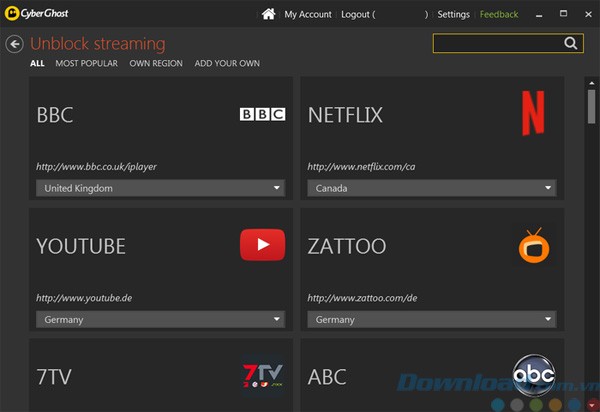Select the OWN REGION tab
This screenshot has height=412, width=600.
point(156,64)
